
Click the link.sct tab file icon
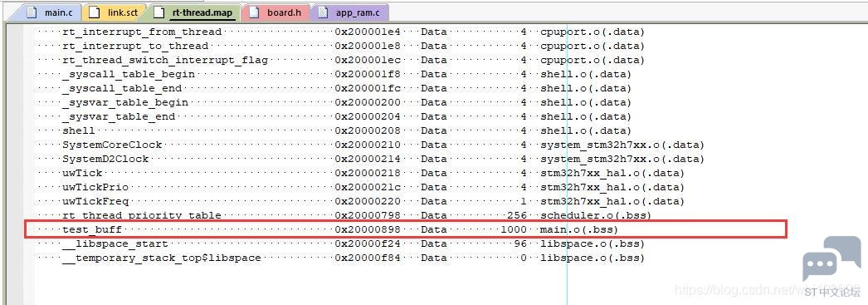(x=95, y=12)
